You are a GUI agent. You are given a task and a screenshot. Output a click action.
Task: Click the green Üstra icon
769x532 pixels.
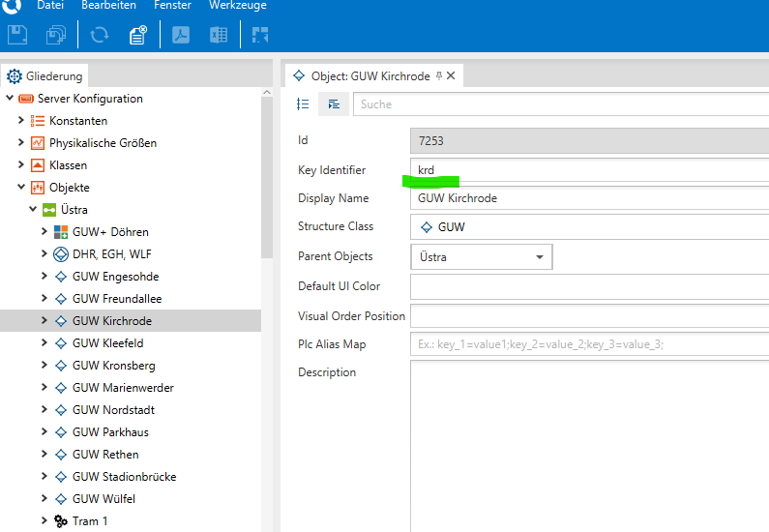click(x=49, y=210)
